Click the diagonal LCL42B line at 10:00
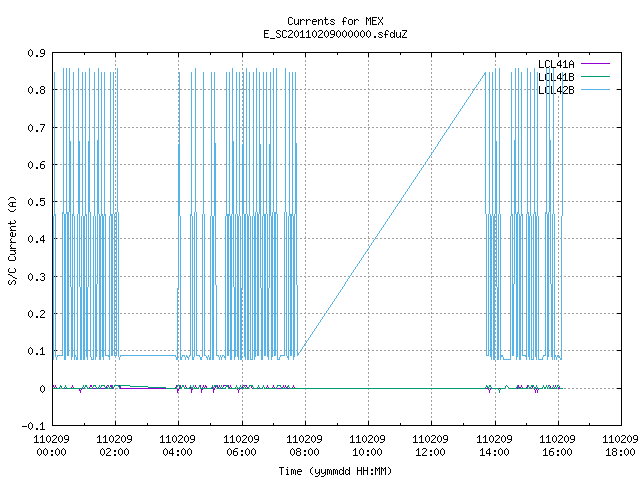This screenshot has height=480, width=640. tap(369, 249)
